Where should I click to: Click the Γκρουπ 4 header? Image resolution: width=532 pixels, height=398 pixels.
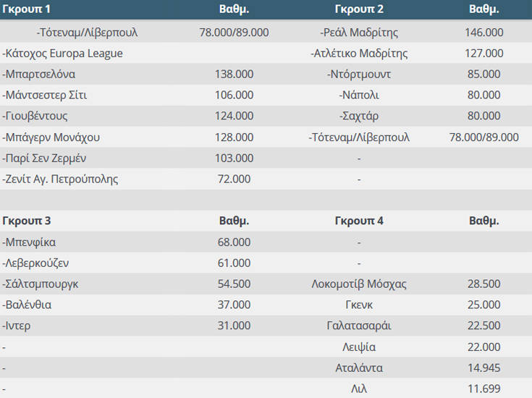[x=359, y=221]
